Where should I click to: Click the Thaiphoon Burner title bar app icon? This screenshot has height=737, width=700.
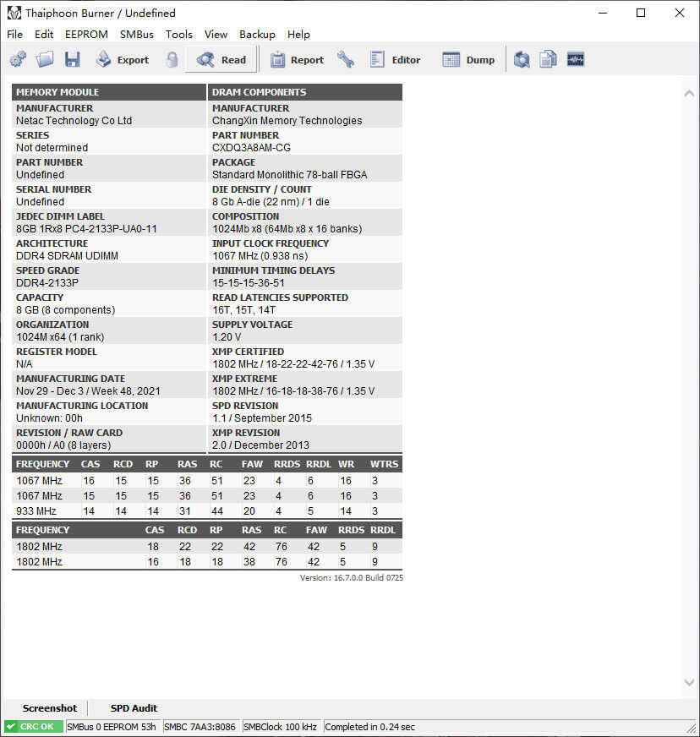click(14, 14)
